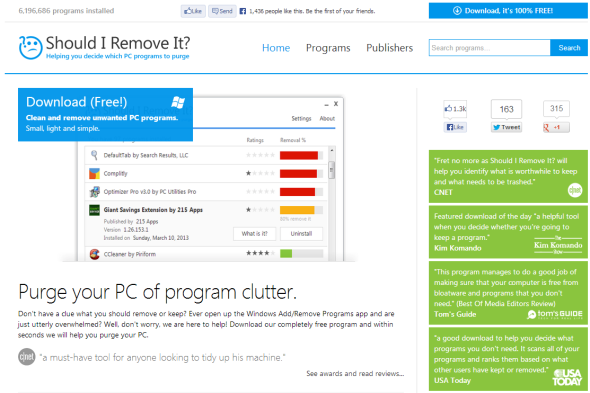
Task: Click the USA Today logo
Action: (567, 377)
